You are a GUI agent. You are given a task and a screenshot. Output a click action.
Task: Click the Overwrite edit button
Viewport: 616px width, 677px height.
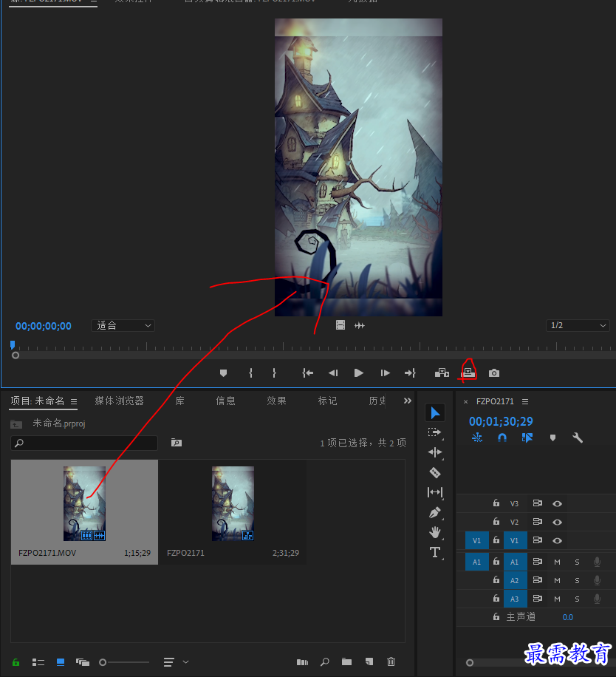point(468,373)
